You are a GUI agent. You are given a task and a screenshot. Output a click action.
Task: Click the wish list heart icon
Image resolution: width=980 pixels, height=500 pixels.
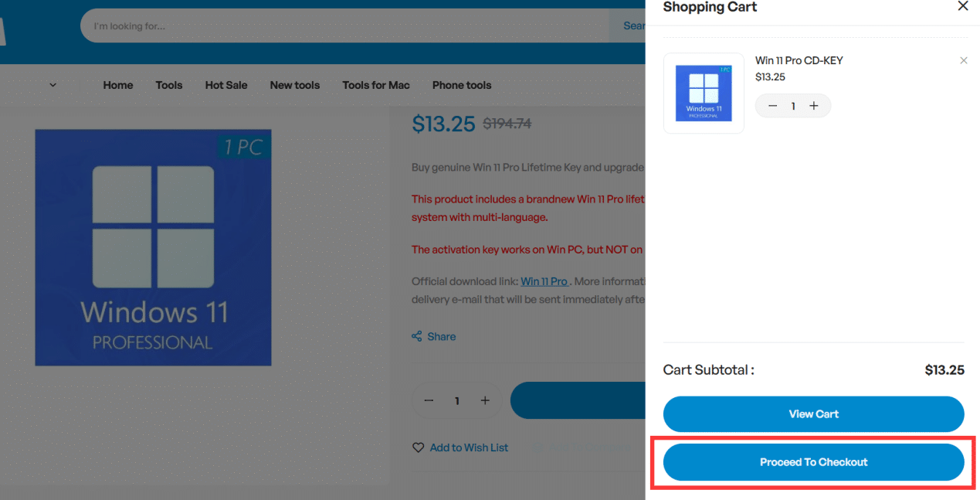418,447
